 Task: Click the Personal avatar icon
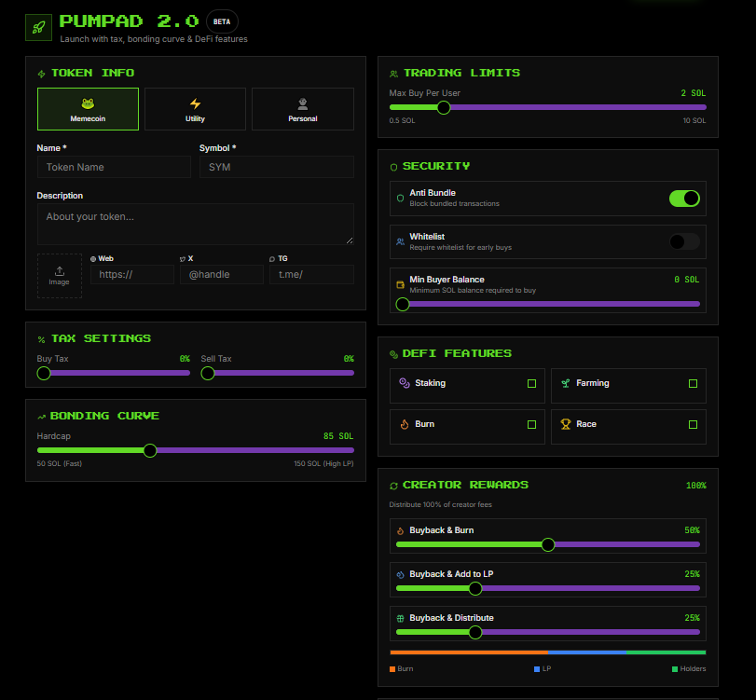point(303,103)
